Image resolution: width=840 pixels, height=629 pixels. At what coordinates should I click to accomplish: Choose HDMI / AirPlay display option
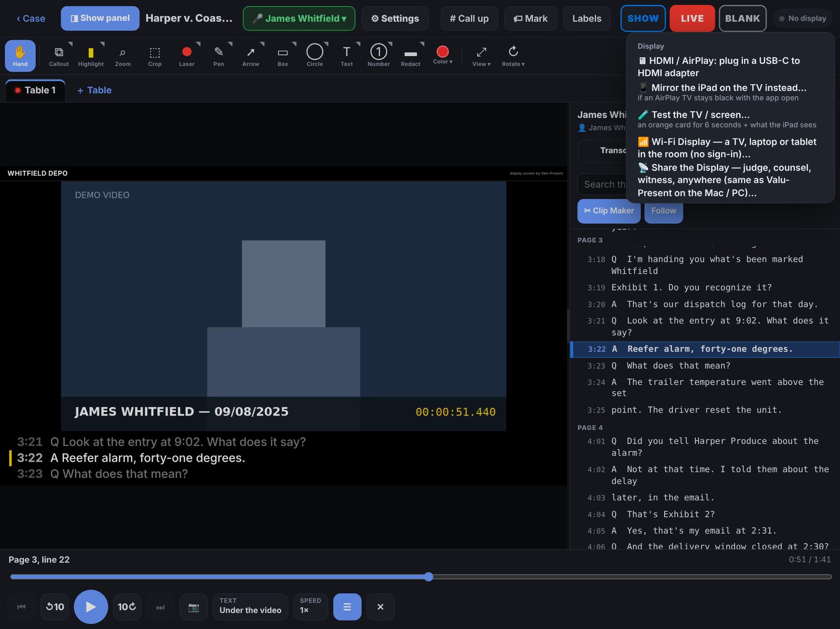tap(730, 67)
